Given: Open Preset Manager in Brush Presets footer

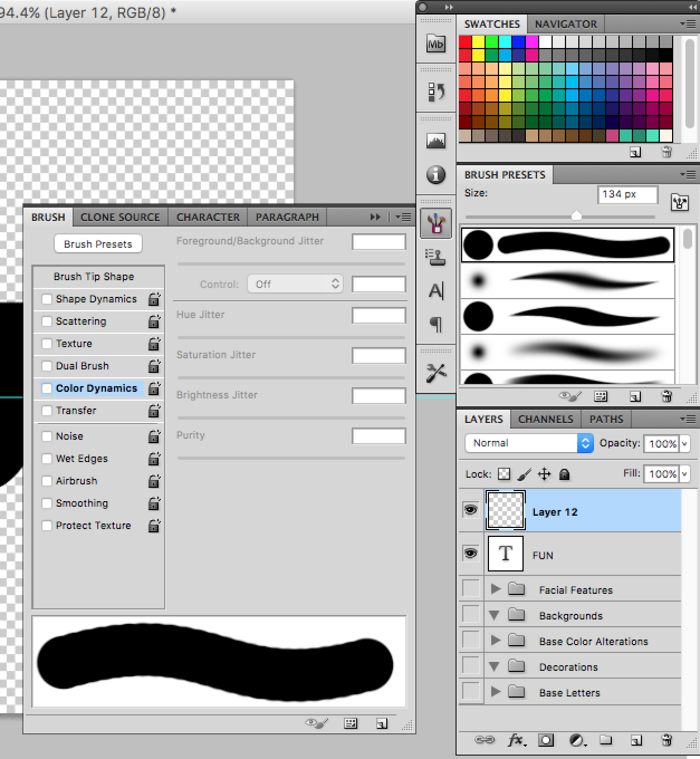Looking at the screenshot, I should click(x=601, y=396).
